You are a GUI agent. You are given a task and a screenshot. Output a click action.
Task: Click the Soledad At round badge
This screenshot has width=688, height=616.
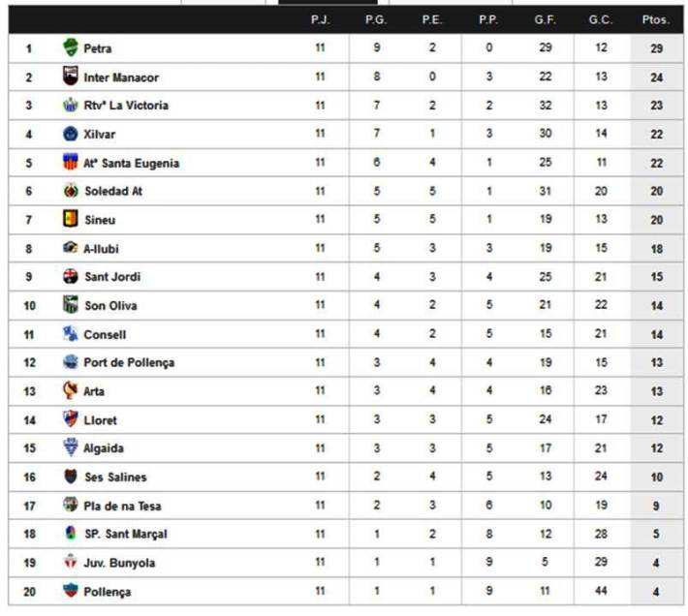[x=70, y=191]
